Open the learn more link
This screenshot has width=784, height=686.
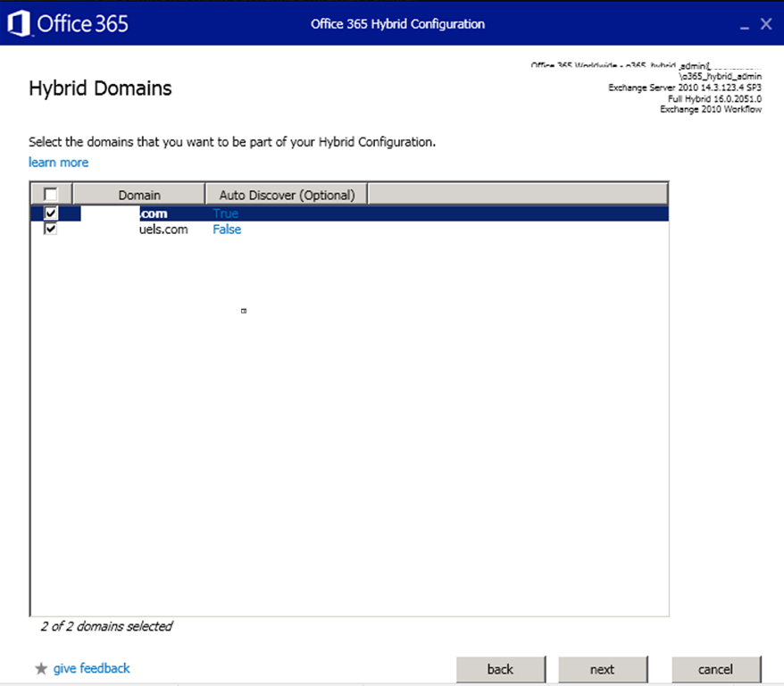pyautogui.click(x=59, y=163)
